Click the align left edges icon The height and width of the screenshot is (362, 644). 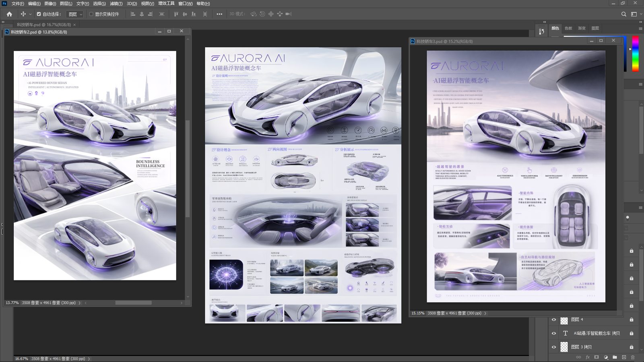[133, 14]
